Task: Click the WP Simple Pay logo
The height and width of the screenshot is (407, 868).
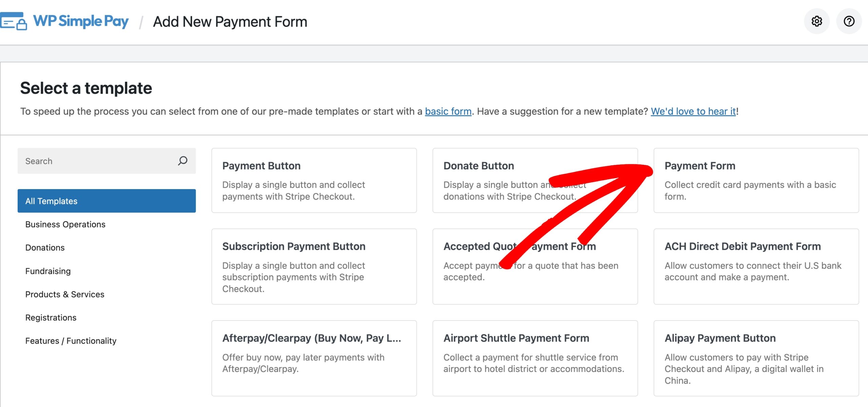Action: pyautogui.click(x=64, y=21)
